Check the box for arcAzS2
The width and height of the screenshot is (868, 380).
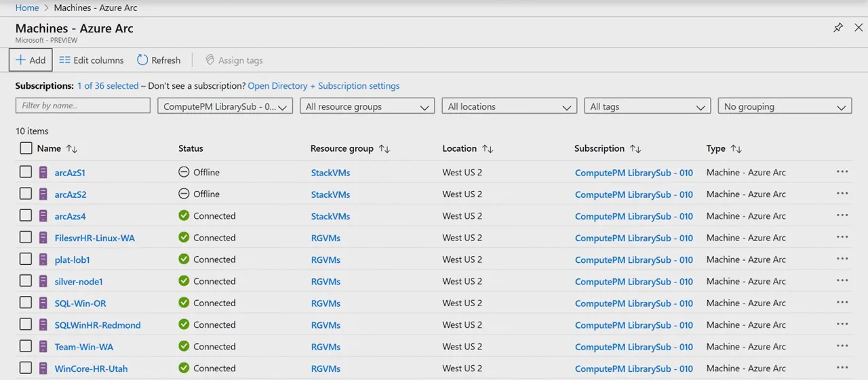26,194
